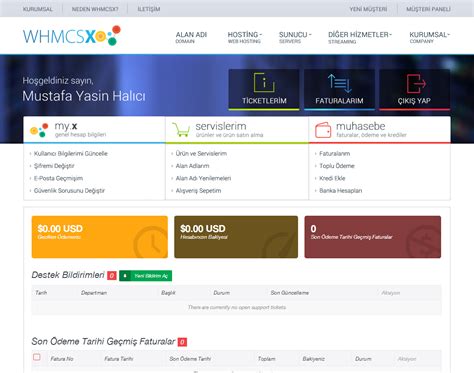
Task: Click the Bağlık column header in tickets table
Action: [168, 293]
